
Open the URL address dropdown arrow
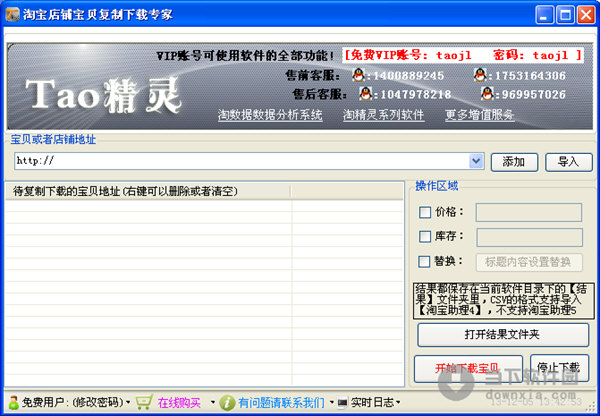coord(476,161)
